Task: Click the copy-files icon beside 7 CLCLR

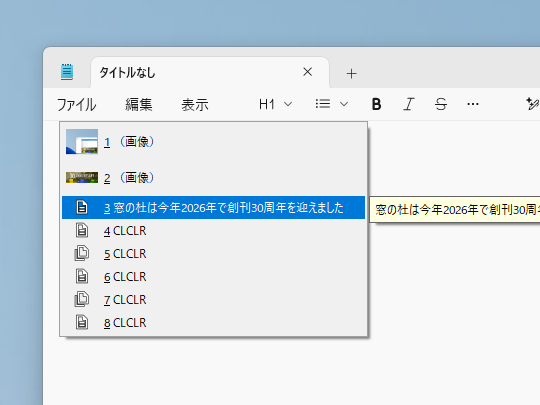Action: coord(82,299)
